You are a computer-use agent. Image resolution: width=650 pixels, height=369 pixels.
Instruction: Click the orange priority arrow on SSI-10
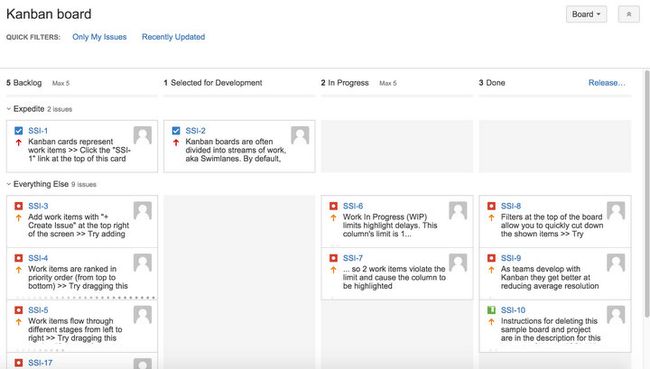point(491,322)
